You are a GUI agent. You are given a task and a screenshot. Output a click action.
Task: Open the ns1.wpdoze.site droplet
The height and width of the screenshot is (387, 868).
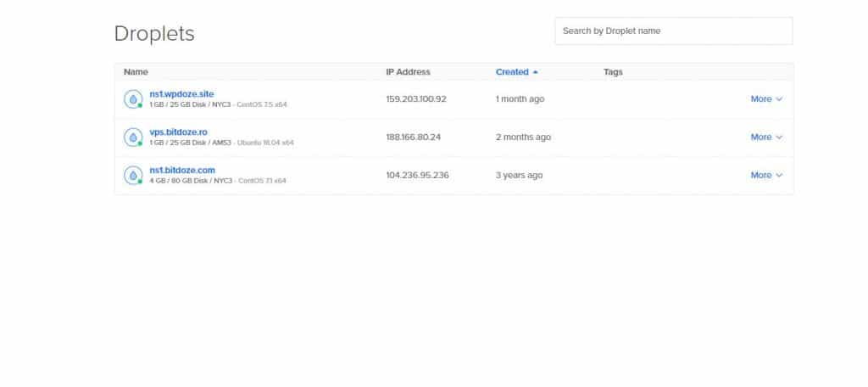(181, 93)
